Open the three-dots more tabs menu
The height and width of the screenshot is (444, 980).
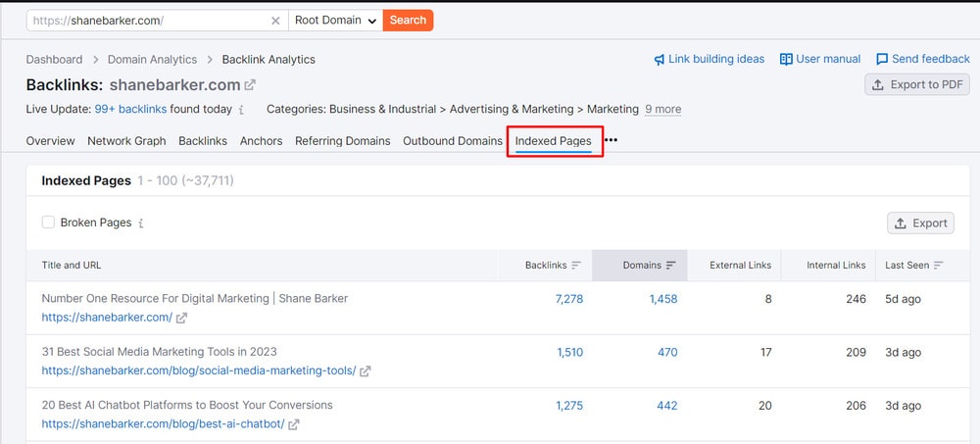(x=611, y=141)
